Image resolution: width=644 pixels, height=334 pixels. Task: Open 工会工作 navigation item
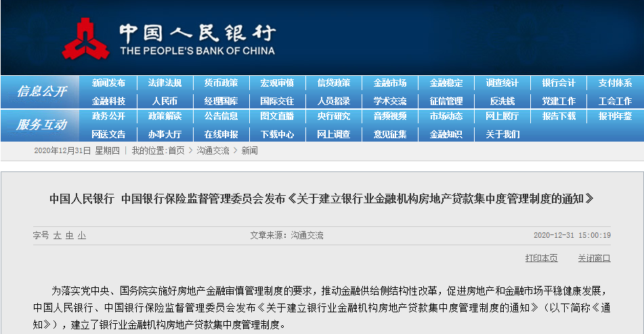(615, 101)
